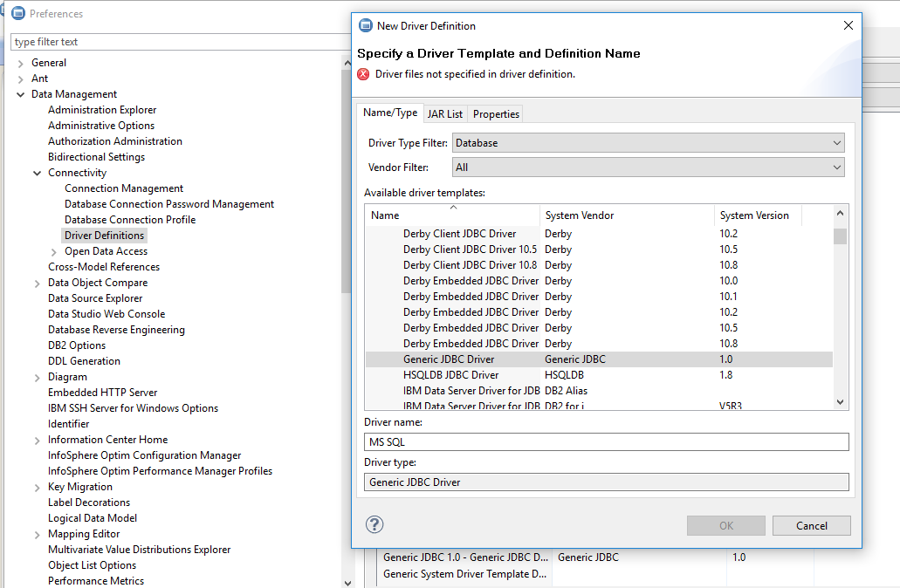This screenshot has height=588, width=900.
Task: Expand the Open Data Access tree node
Action: tap(52, 250)
